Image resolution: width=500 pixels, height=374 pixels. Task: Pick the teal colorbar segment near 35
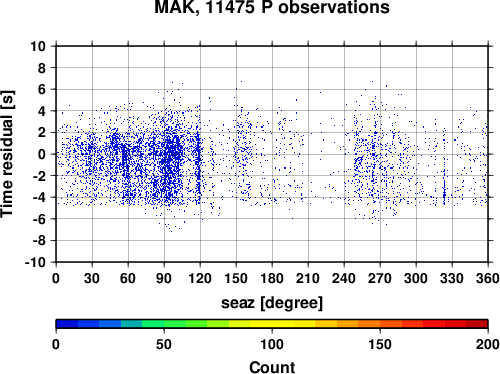(132, 324)
